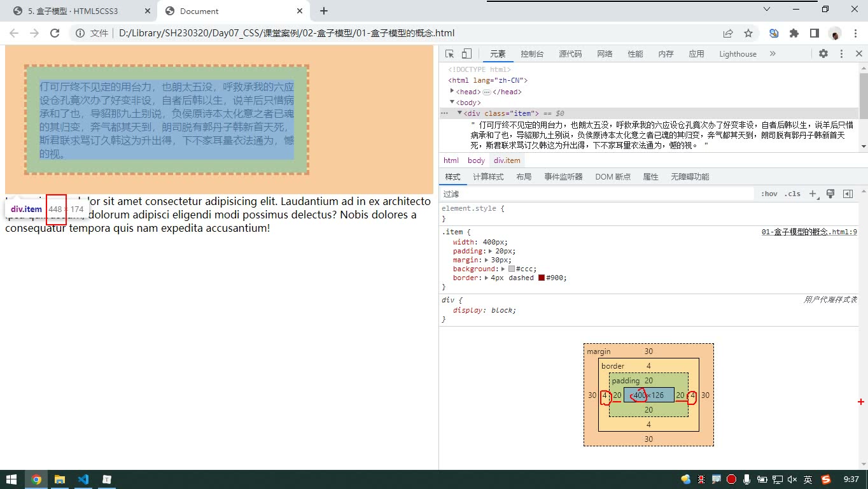Open a new browser tab with plus

click(x=324, y=11)
